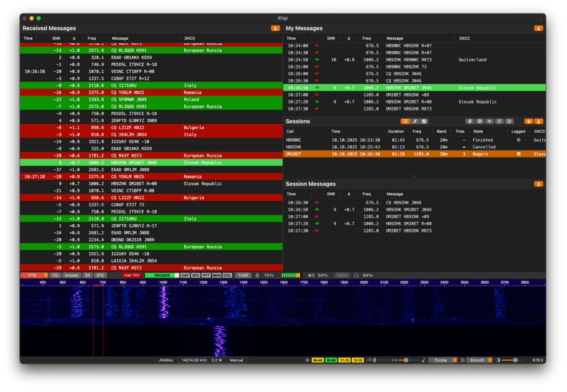Select 'CQ II7IARU' Italy row at SNR -8
567x392 pixels.
point(151,85)
